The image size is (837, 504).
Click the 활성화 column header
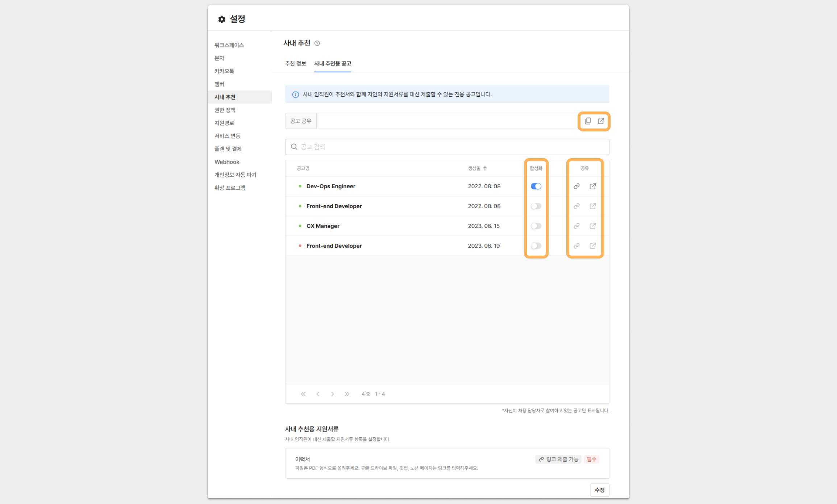(x=536, y=168)
